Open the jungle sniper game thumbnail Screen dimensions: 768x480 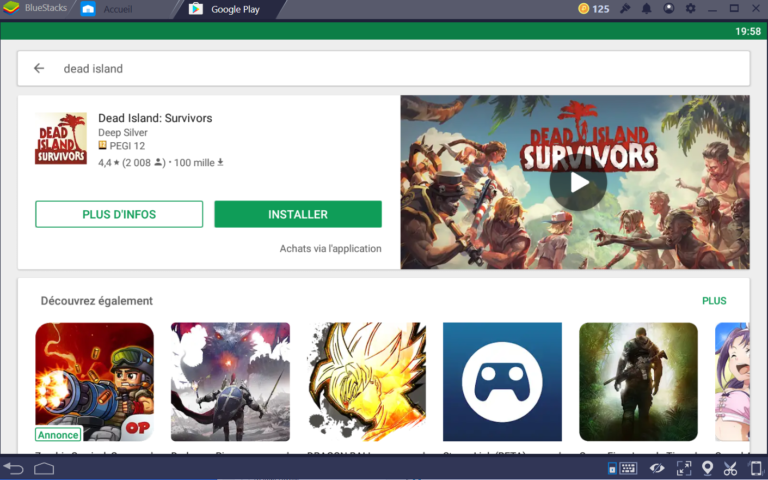(638, 382)
